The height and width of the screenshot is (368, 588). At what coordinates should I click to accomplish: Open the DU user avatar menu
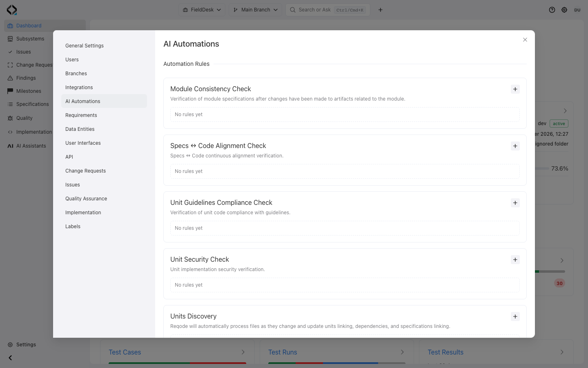[x=577, y=10]
